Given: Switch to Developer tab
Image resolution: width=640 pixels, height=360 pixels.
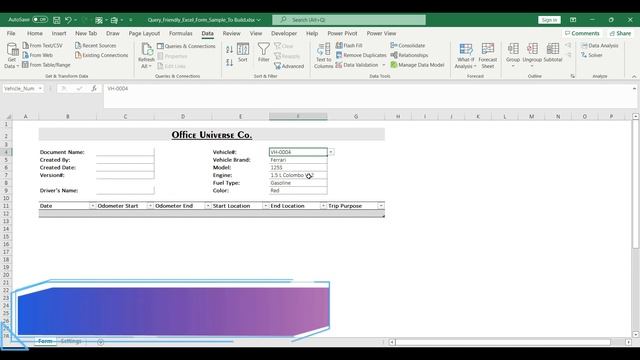Looking at the screenshot, I should [x=284, y=33].
